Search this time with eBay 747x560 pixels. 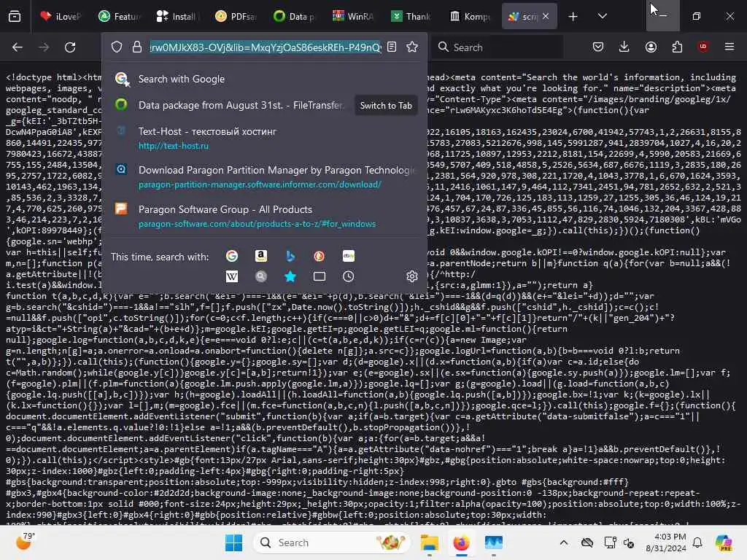tap(348, 256)
